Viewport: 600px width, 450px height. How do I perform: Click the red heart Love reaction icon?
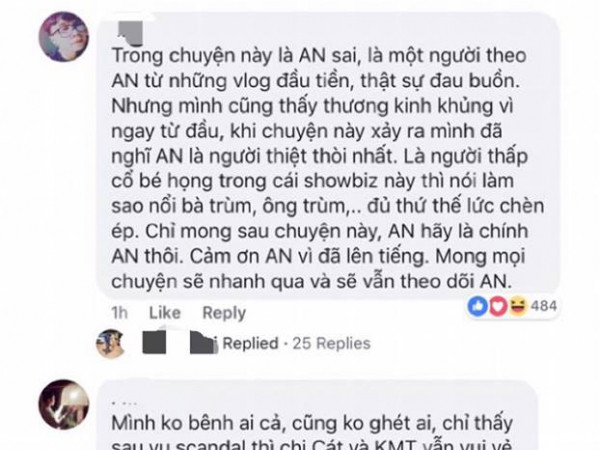[497, 306]
